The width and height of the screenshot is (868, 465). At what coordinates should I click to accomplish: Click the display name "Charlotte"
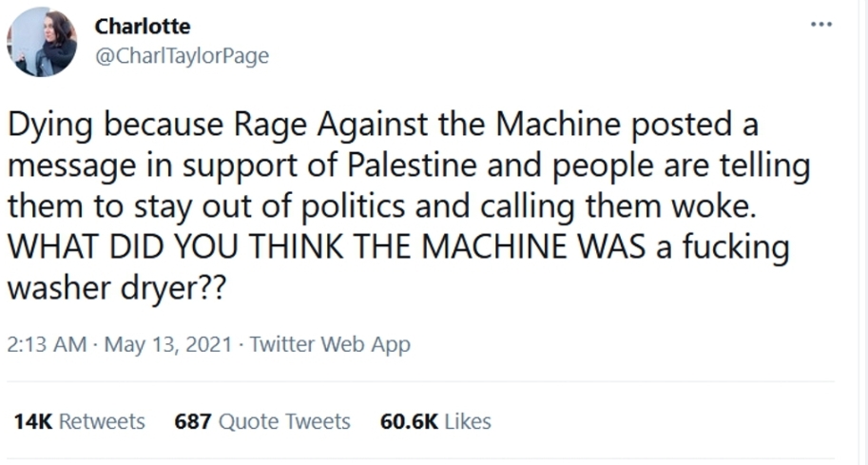coord(143,27)
